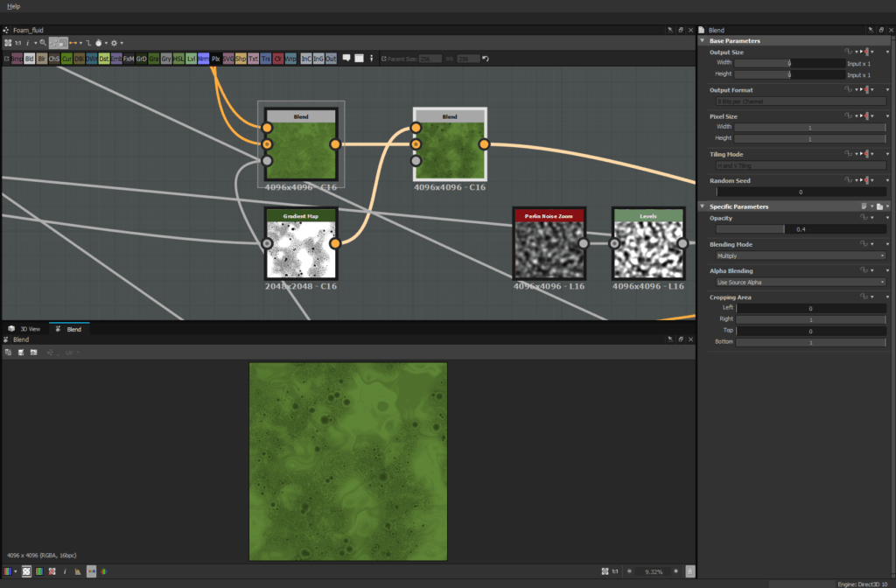Show image info in the 2D view
The height and width of the screenshot is (588, 896).
(x=65, y=571)
